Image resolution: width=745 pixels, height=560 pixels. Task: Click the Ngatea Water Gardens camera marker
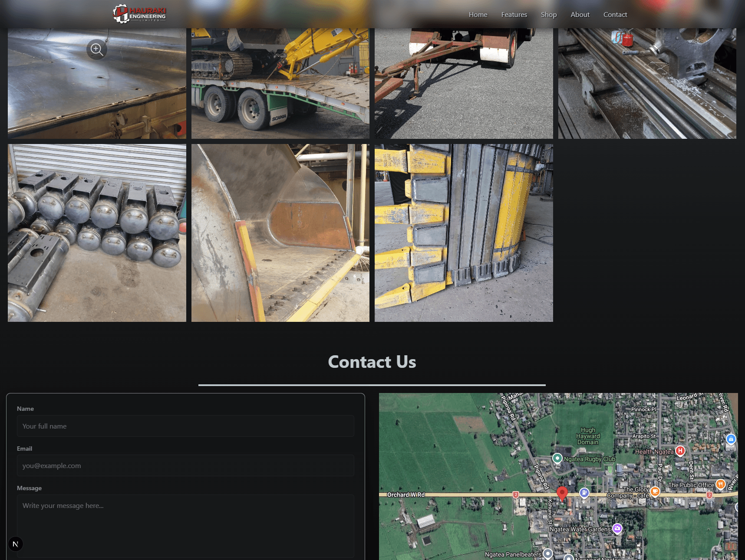click(617, 528)
